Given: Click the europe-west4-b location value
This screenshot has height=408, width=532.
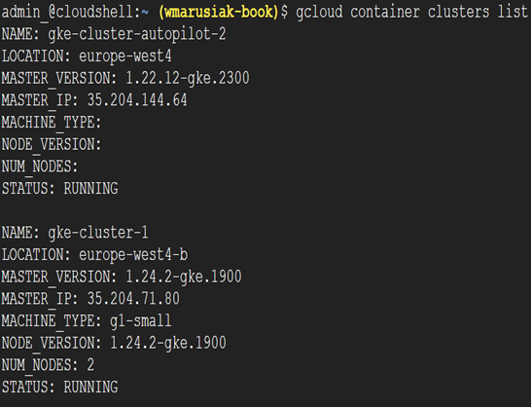Looking at the screenshot, I should point(133,255).
